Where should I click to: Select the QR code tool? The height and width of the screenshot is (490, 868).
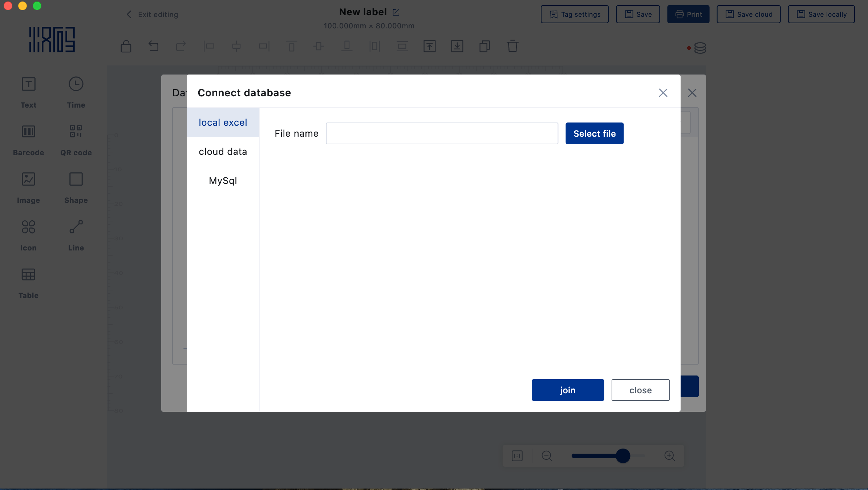[x=76, y=139]
